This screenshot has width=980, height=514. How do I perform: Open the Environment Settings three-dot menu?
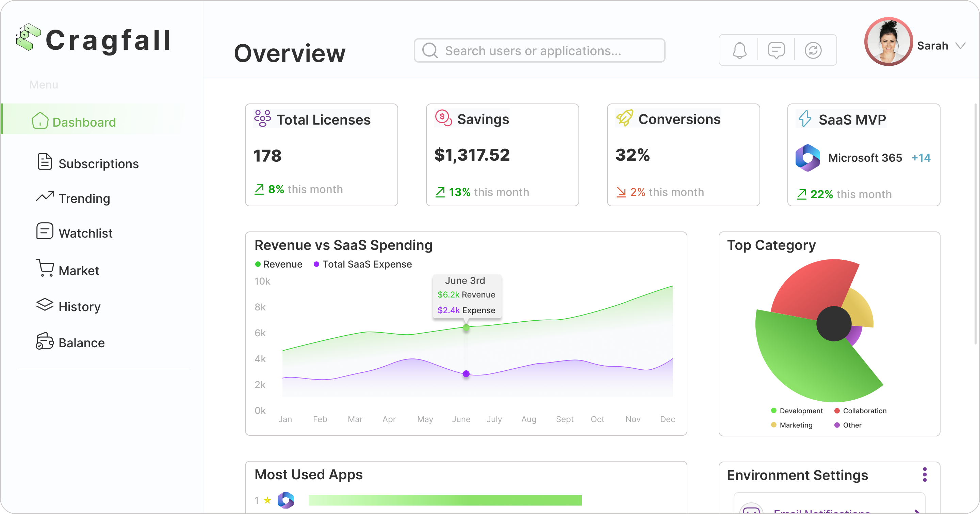[x=925, y=475]
